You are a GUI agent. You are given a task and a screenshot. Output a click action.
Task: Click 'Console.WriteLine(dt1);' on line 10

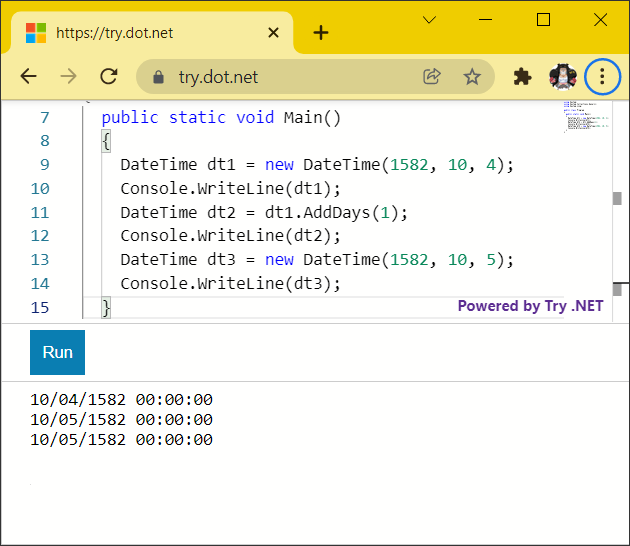point(231,188)
